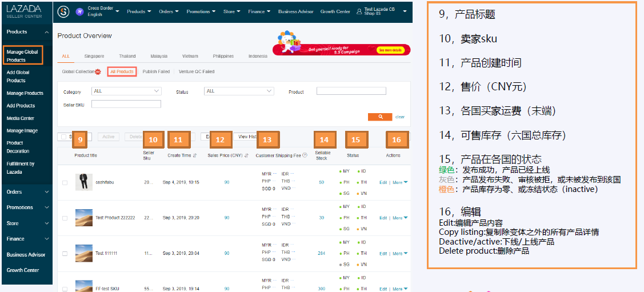Select the Venture QC Failed sub-tab
Screen dimensions: 644x292
(197, 71)
